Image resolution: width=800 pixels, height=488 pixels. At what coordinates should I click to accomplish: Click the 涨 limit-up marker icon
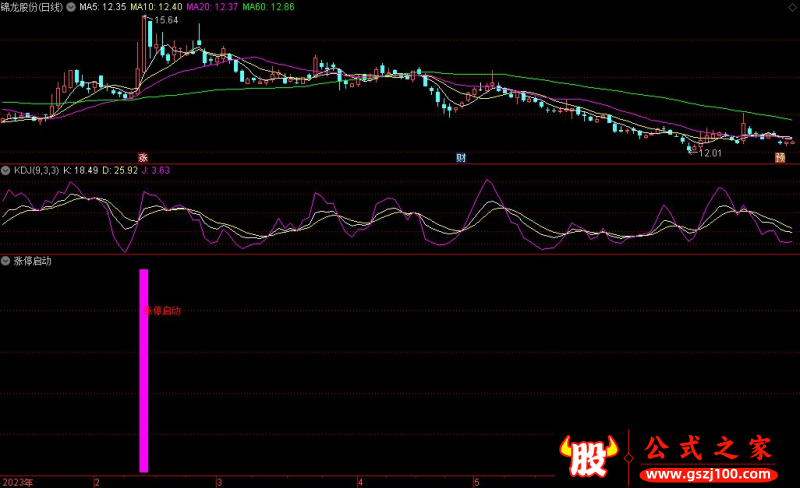coord(143,157)
